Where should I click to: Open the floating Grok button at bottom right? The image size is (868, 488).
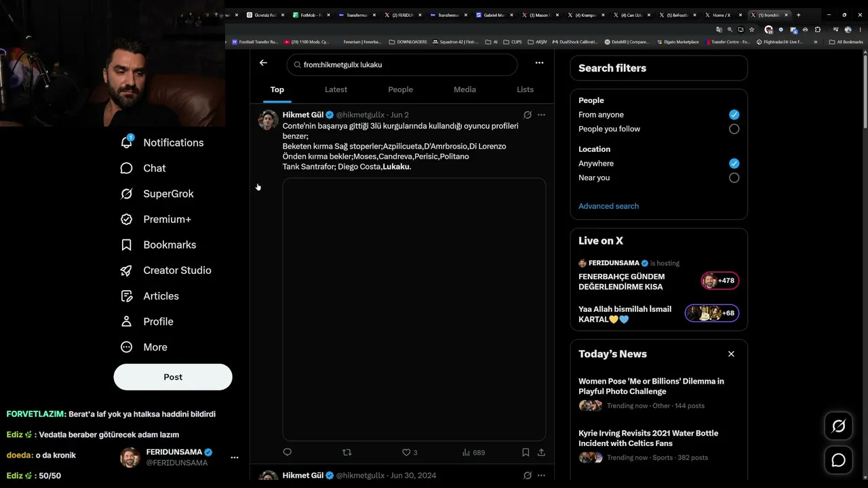pyautogui.click(x=839, y=426)
